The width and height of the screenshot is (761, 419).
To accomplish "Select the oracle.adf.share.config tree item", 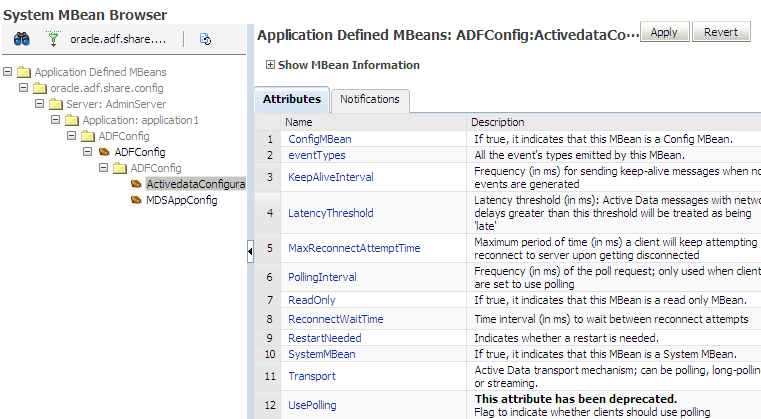I will tap(107, 88).
